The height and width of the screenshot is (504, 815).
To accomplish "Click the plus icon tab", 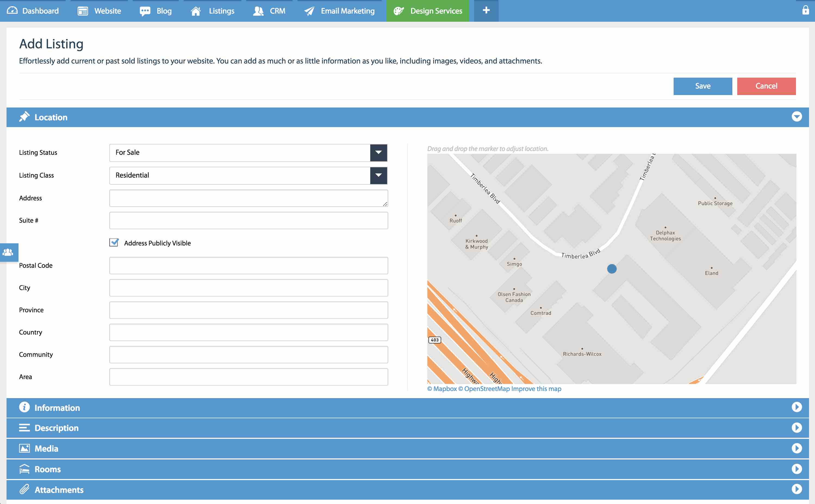I will coord(486,11).
